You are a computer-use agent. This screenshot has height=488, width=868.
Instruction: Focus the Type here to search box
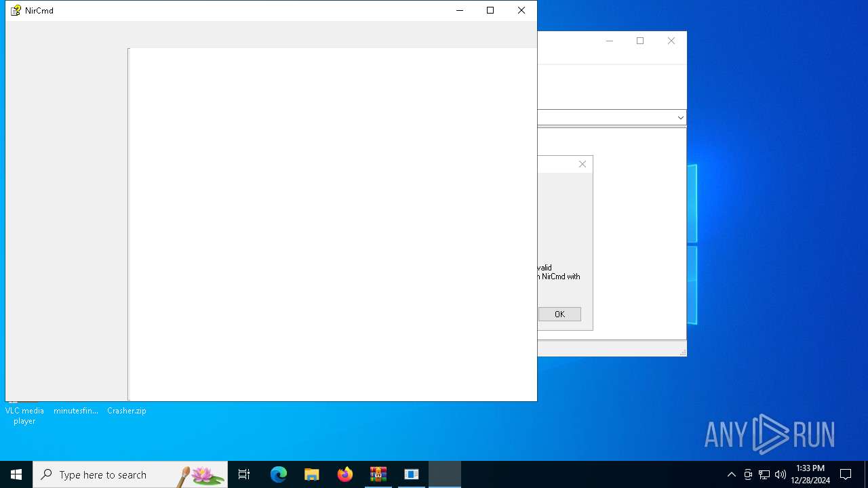point(130,474)
